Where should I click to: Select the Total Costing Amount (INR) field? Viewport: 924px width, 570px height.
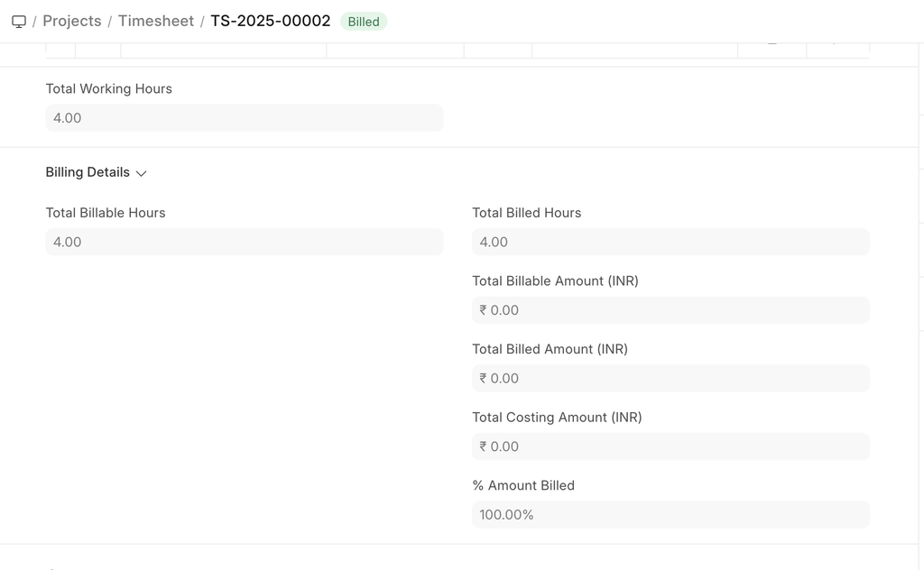click(670, 446)
